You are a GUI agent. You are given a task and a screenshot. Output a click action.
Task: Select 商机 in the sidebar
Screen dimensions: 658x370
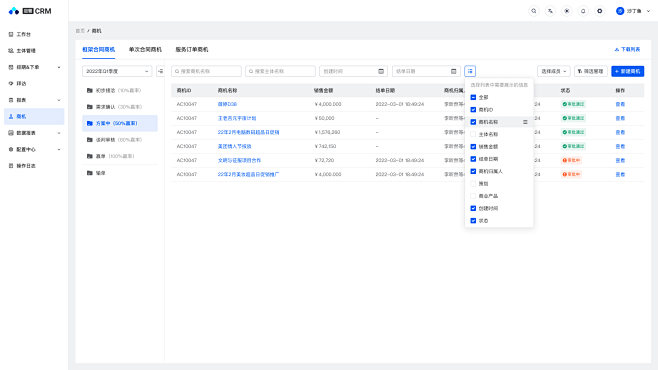click(x=34, y=116)
